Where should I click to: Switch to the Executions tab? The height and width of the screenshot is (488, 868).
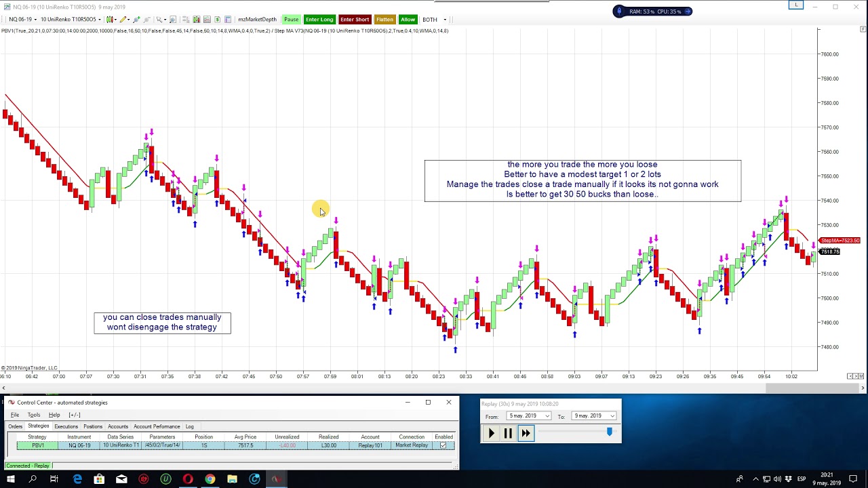(x=66, y=426)
